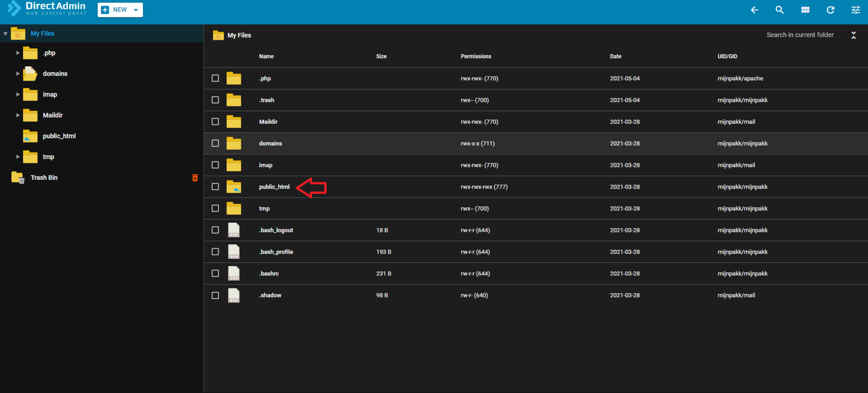
Task: Open search with the magnifier icon
Action: click(780, 10)
